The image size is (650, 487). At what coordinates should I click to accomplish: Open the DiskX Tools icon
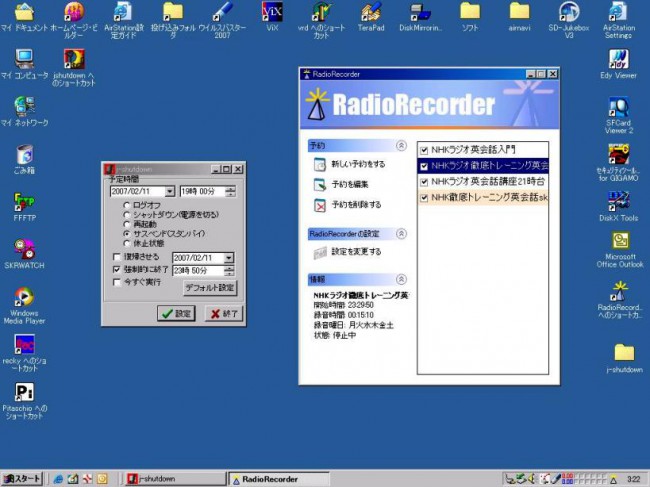click(618, 202)
